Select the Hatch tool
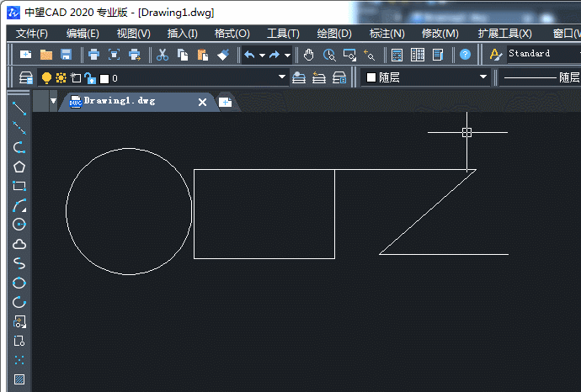 click(x=19, y=379)
